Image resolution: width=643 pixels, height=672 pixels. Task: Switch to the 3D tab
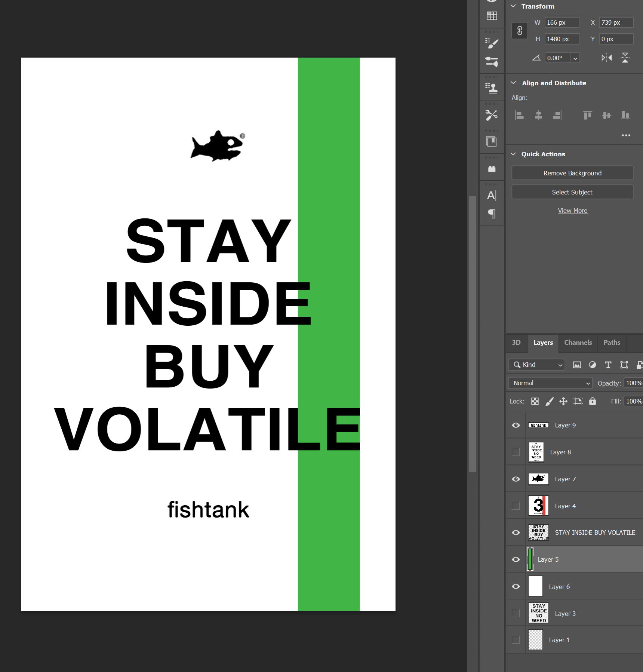pyautogui.click(x=516, y=343)
